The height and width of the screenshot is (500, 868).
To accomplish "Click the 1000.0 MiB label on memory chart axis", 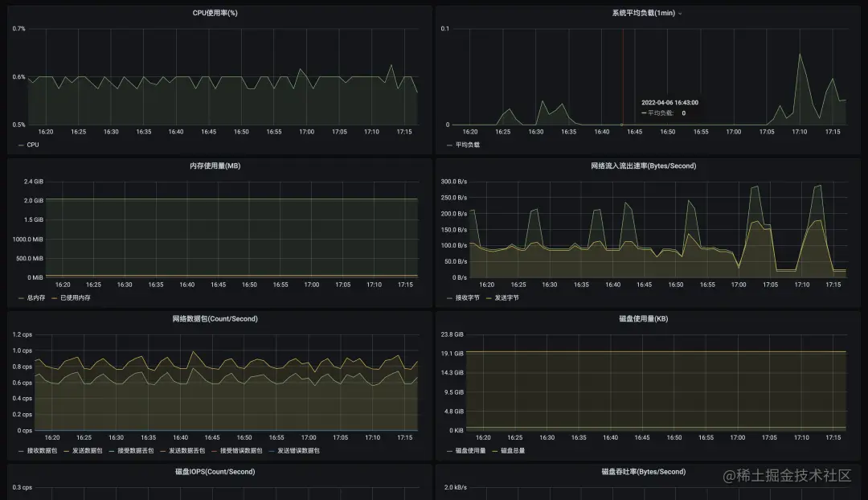I will (27, 240).
